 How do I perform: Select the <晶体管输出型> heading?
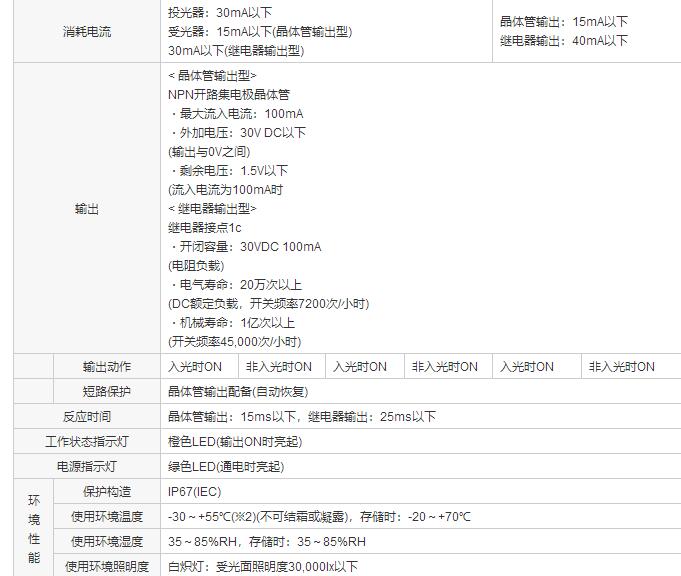click(212, 76)
